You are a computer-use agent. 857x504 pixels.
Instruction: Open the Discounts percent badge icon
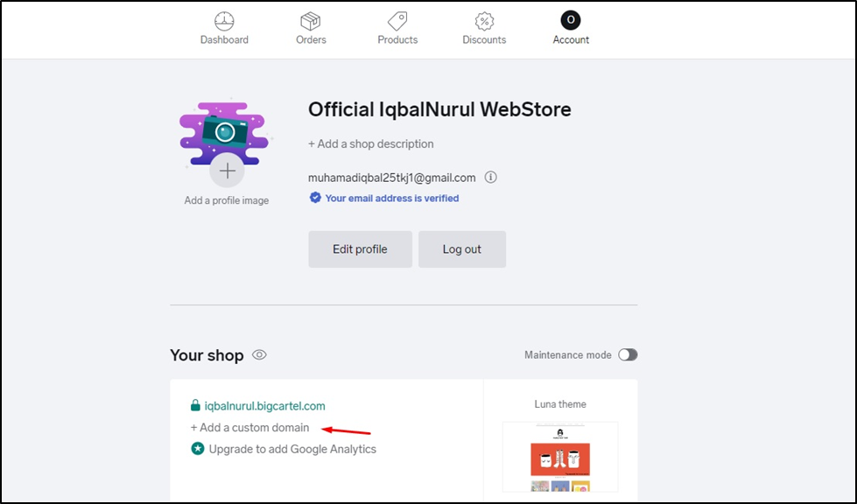[484, 21]
